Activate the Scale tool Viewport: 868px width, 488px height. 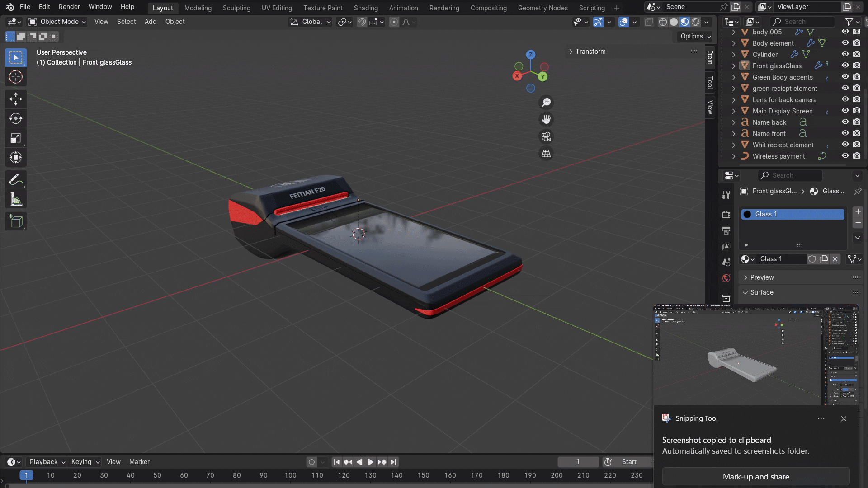click(x=16, y=138)
